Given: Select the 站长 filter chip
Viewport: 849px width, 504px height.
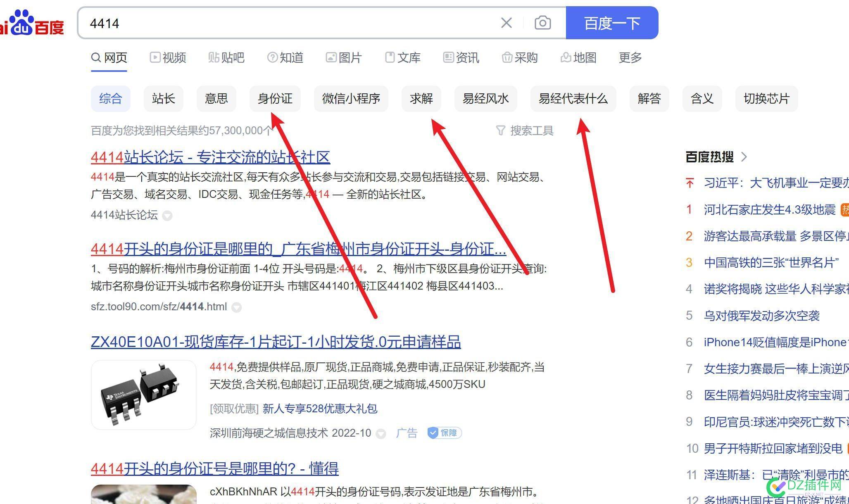Looking at the screenshot, I should pos(164,99).
